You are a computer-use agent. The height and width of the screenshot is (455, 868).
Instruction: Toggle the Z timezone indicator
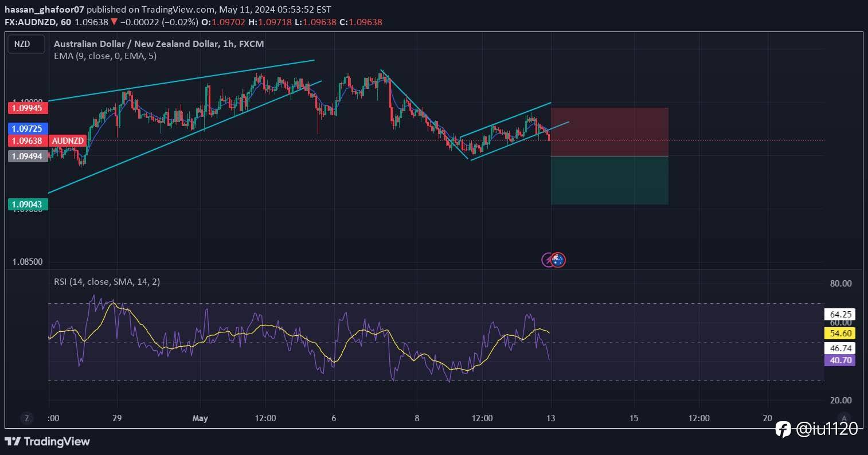tap(26, 418)
